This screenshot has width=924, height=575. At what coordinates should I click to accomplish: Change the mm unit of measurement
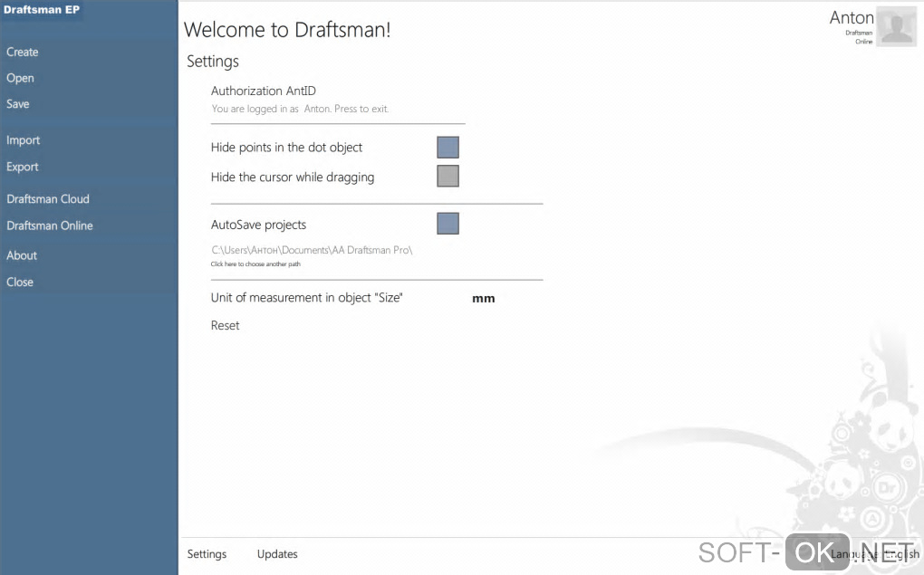(x=483, y=299)
